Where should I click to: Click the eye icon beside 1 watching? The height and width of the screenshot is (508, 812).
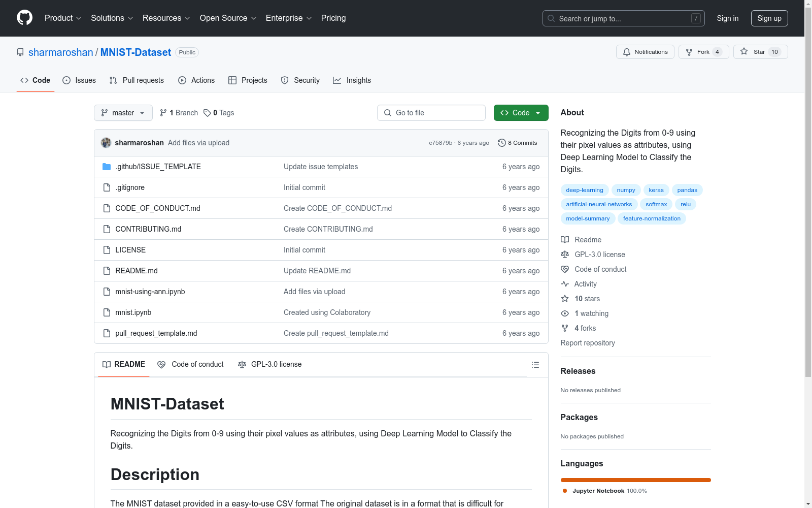[x=565, y=313]
